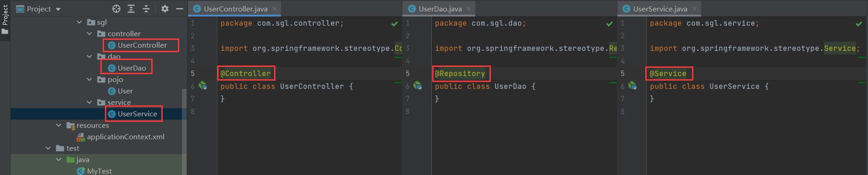
Task: Click the @Controller annotation
Action: point(246,73)
